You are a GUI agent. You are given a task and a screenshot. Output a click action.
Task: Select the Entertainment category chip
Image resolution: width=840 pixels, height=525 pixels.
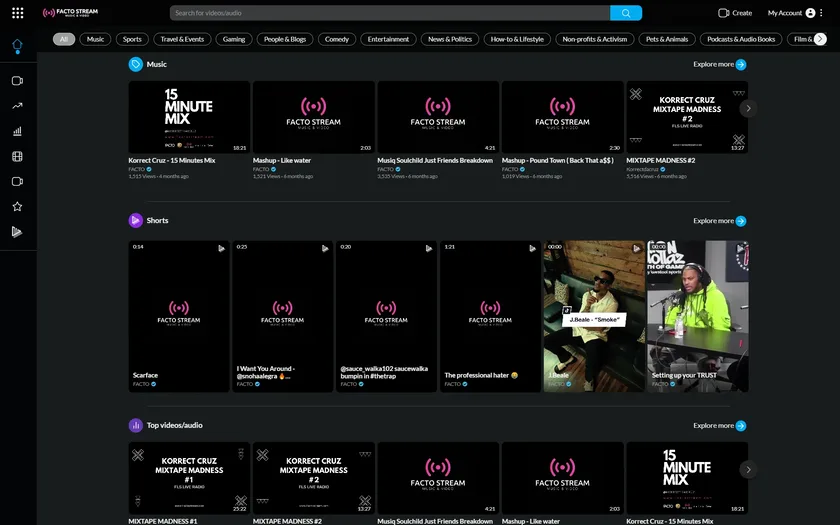[x=388, y=39]
